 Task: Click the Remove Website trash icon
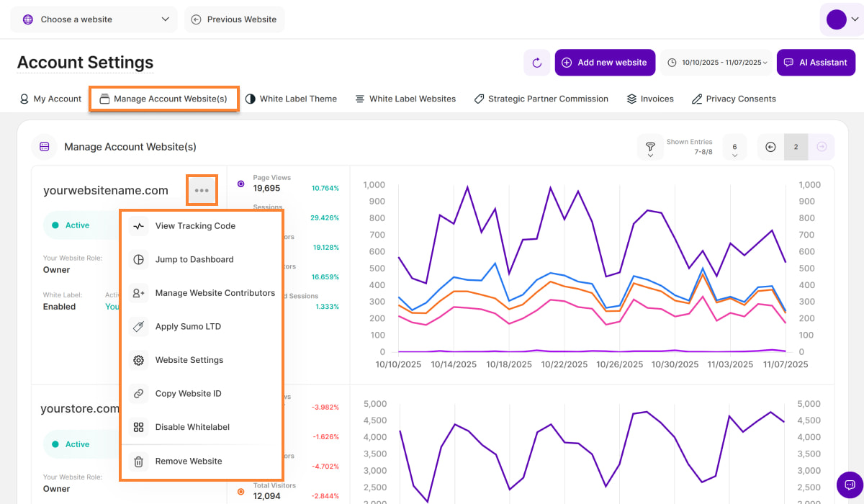[139, 461]
